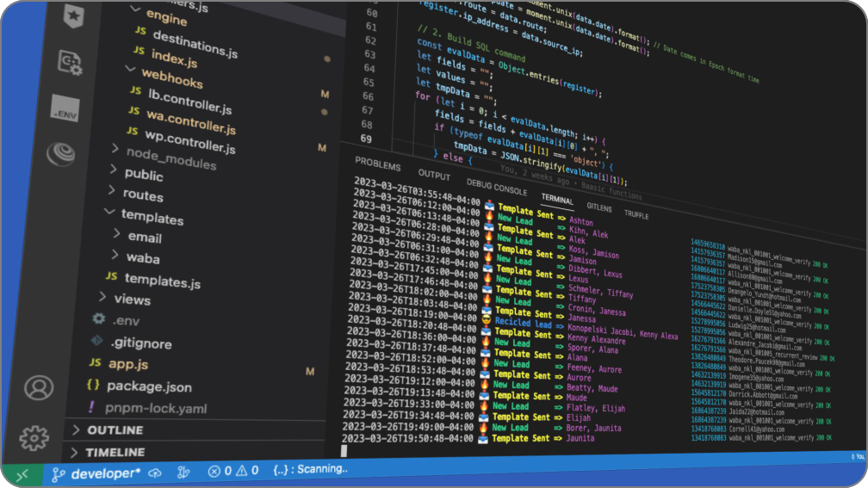Click terminal timestamp 2023-03-26T19:50:48-04:00
Screen dimensions: 868x488
pyautogui.click(x=407, y=438)
